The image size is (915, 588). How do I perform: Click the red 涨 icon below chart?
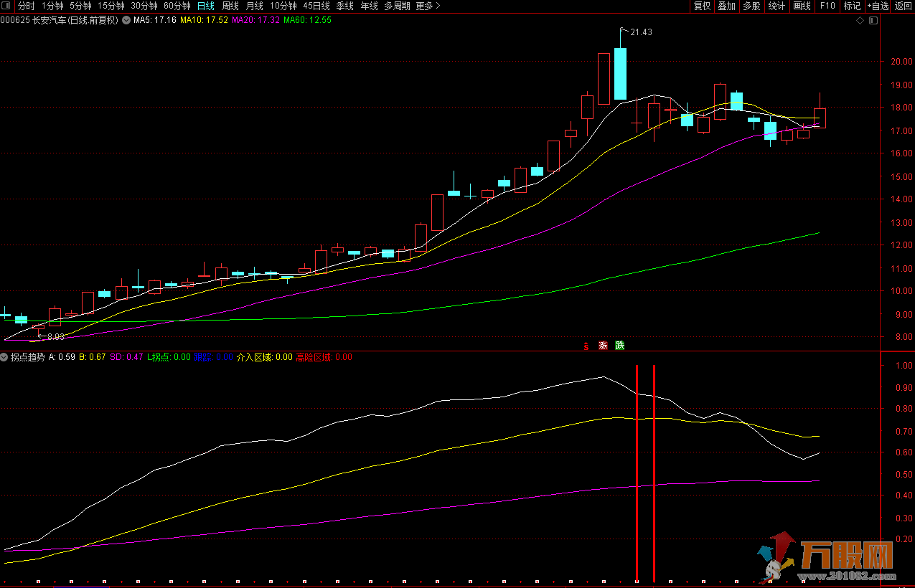[x=603, y=346]
